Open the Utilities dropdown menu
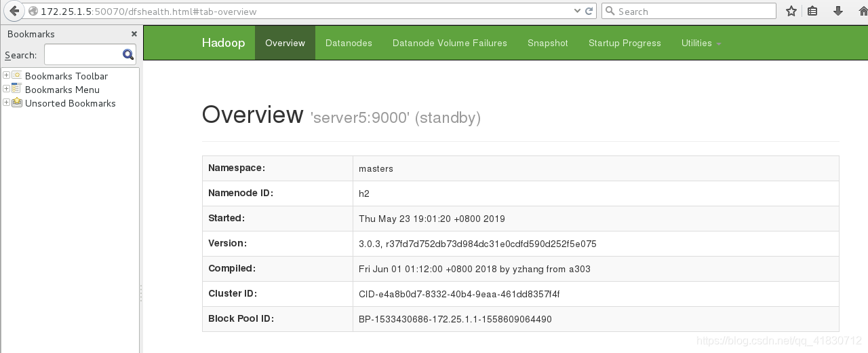This screenshot has height=353, width=868. tap(701, 43)
